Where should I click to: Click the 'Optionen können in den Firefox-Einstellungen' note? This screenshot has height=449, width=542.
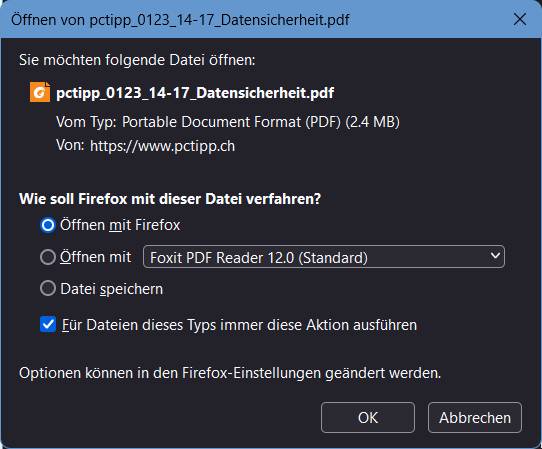[x=230, y=373]
